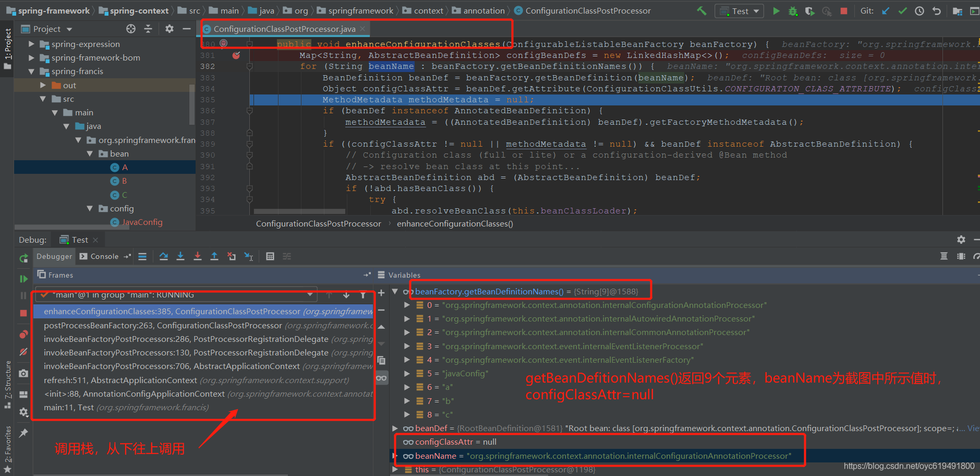Toggle watches in Variables with glasses icon

click(x=381, y=378)
